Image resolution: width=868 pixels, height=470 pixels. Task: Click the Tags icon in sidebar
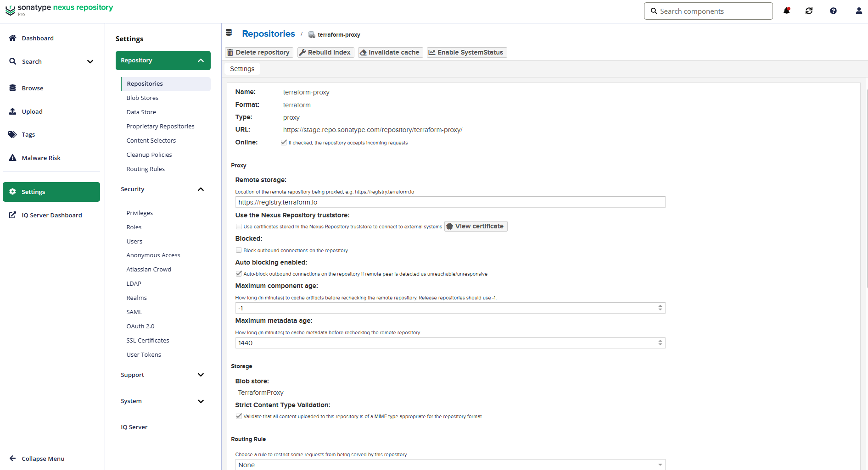click(13, 134)
